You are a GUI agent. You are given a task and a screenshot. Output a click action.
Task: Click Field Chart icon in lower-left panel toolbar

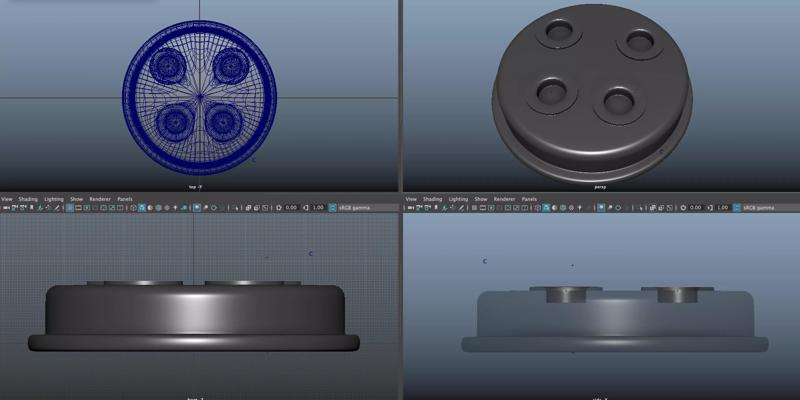(104, 208)
